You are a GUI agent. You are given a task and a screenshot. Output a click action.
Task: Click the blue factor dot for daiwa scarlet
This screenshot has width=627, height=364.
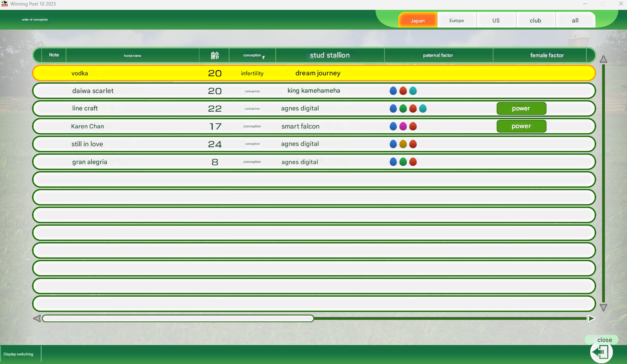pyautogui.click(x=393, y=91)
